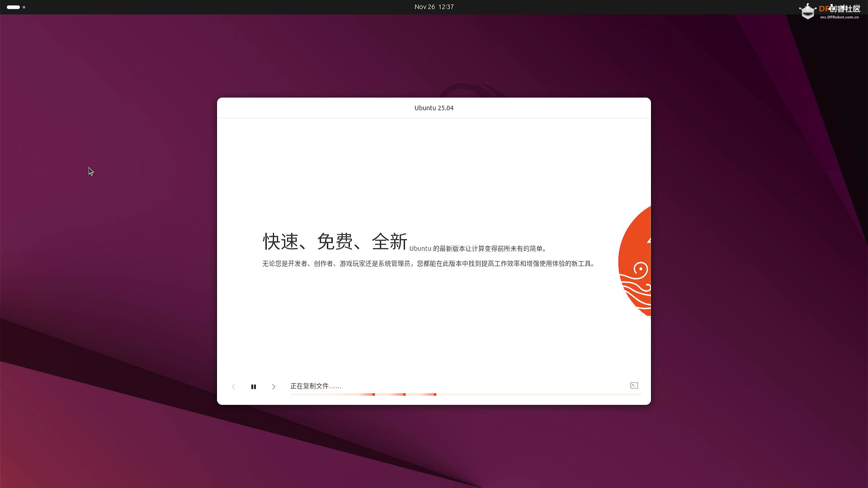Screen dimensions: 868x488
Task: Go to previous slide with left chevron
Action: pyautogui.click(x=233, y=387)
